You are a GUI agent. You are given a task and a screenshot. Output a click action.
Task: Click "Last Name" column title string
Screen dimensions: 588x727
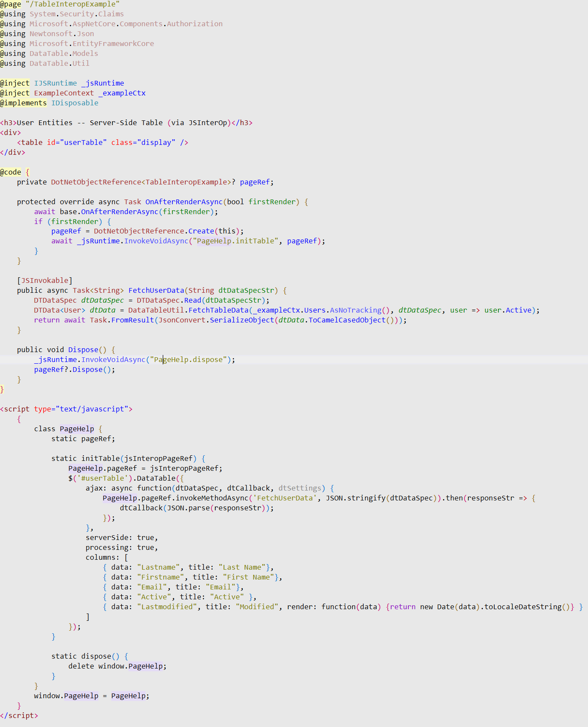pyautogui.click(x=242, y=568)
